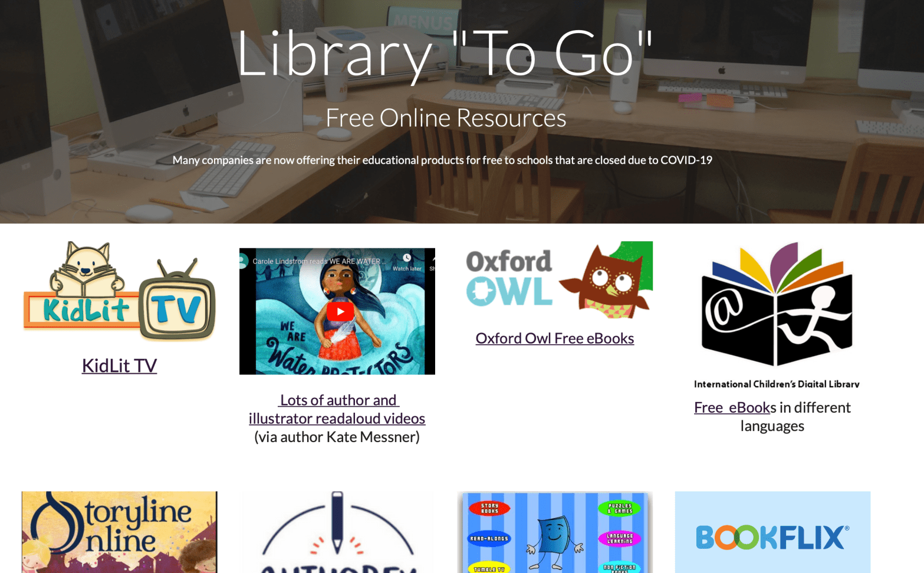924x573 pixels.
Task: Click the KidLit TV cat logo
Action: click(x=120, y=291)
